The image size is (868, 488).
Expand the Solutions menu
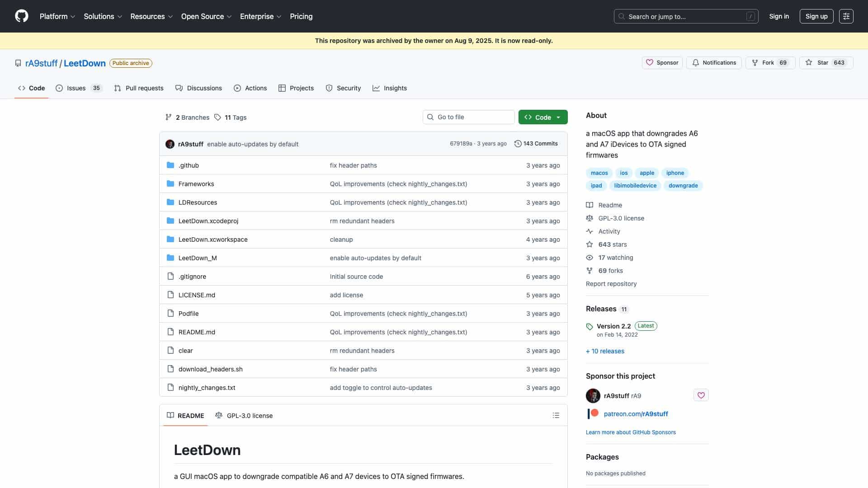[103, 16]
